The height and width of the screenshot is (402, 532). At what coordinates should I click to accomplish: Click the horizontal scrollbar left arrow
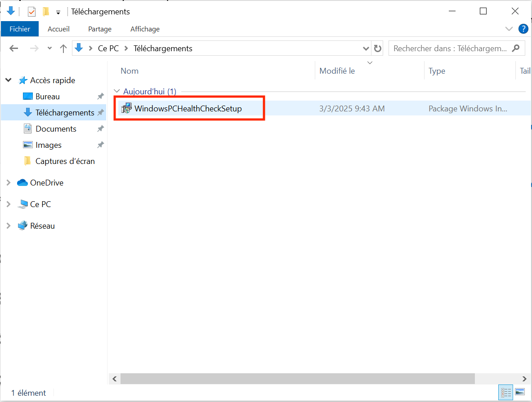point(115,379)
